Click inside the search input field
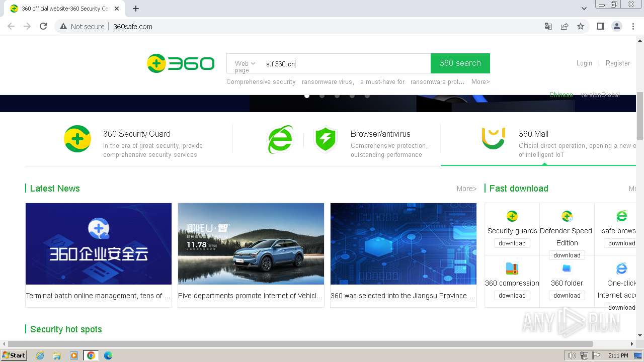 [346, 64]
